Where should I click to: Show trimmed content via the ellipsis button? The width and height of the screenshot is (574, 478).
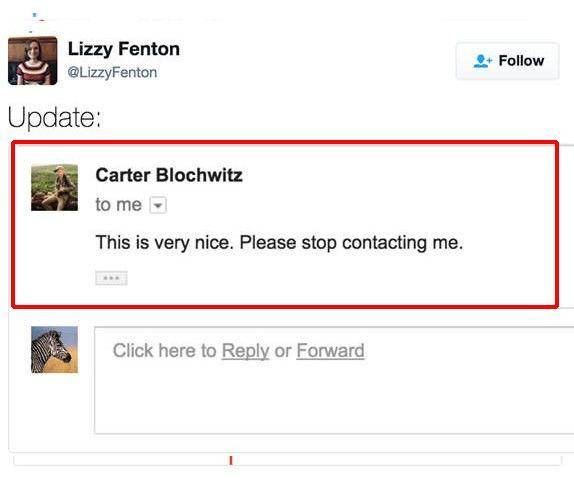pyautogui.click(x=111, y=278)
